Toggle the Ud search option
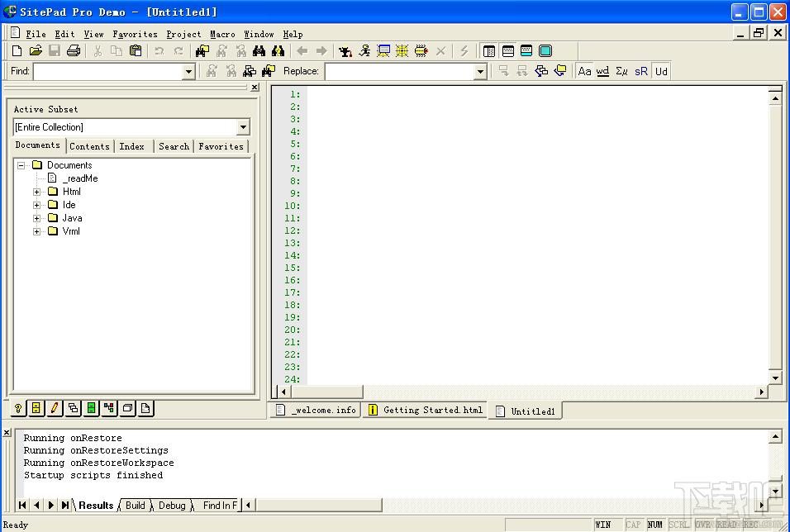 661,71
